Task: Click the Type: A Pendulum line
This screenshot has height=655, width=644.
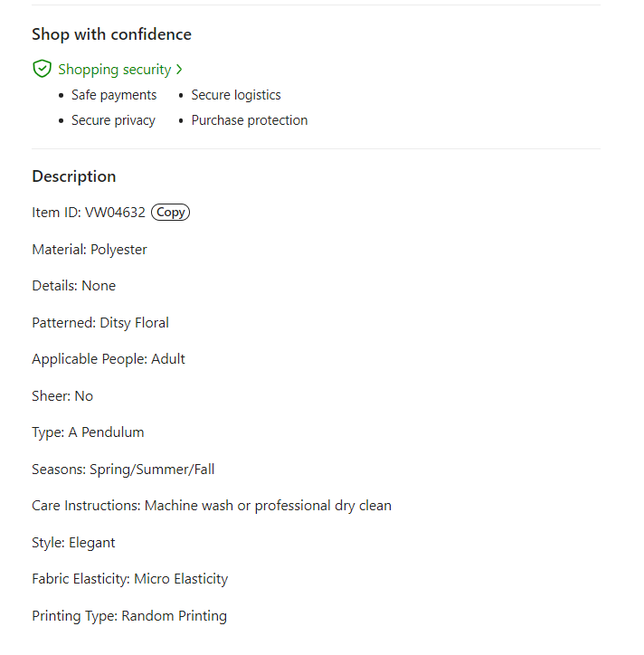Action: point(88,432)
